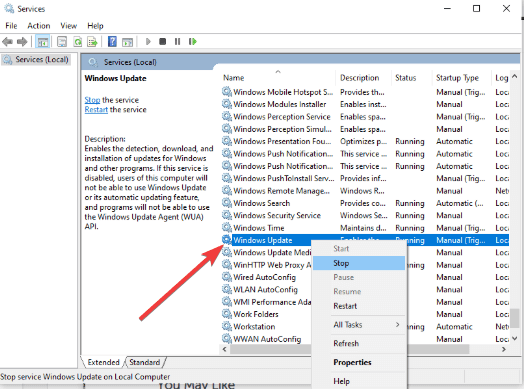Viewport: 524px width, 389px height.
Task: Select Windows Update Medic service row
Action: 267,252
